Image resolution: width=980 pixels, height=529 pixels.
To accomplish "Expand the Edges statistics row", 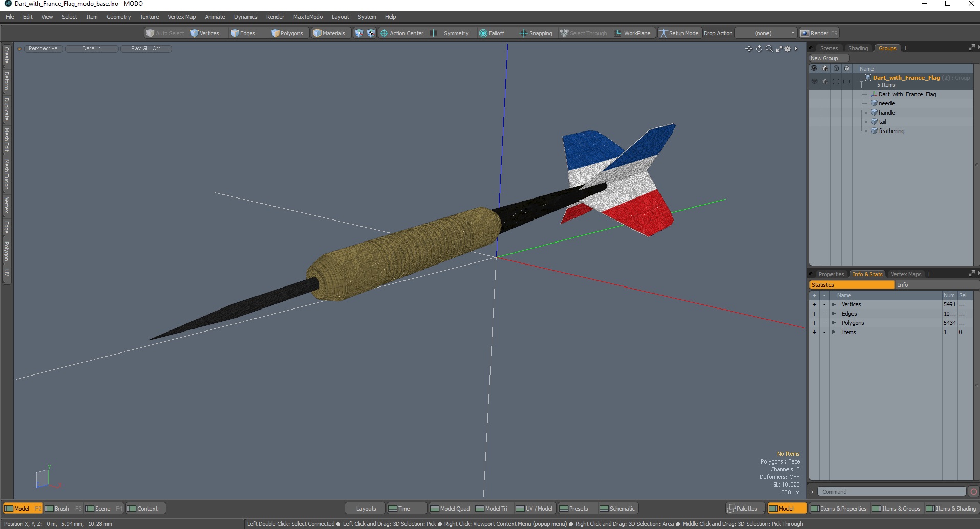I will click(x=834, y=314).
